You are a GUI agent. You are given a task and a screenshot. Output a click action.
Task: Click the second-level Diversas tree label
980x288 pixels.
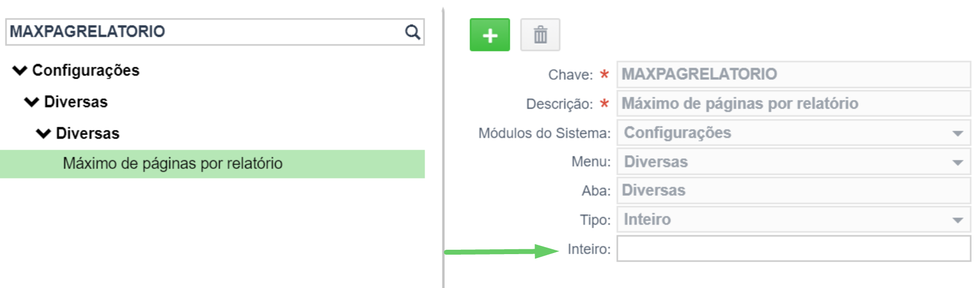(76, 102)
